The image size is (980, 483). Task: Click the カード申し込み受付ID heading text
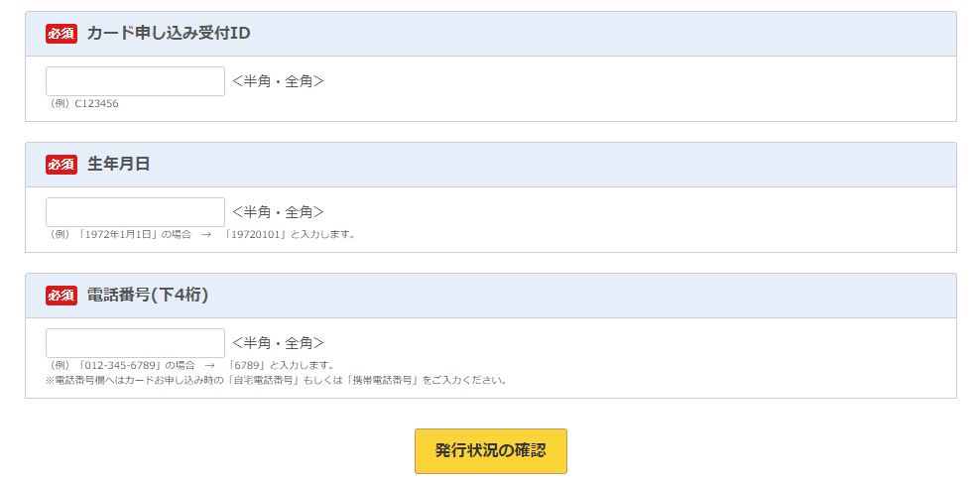tap(169, 34)
